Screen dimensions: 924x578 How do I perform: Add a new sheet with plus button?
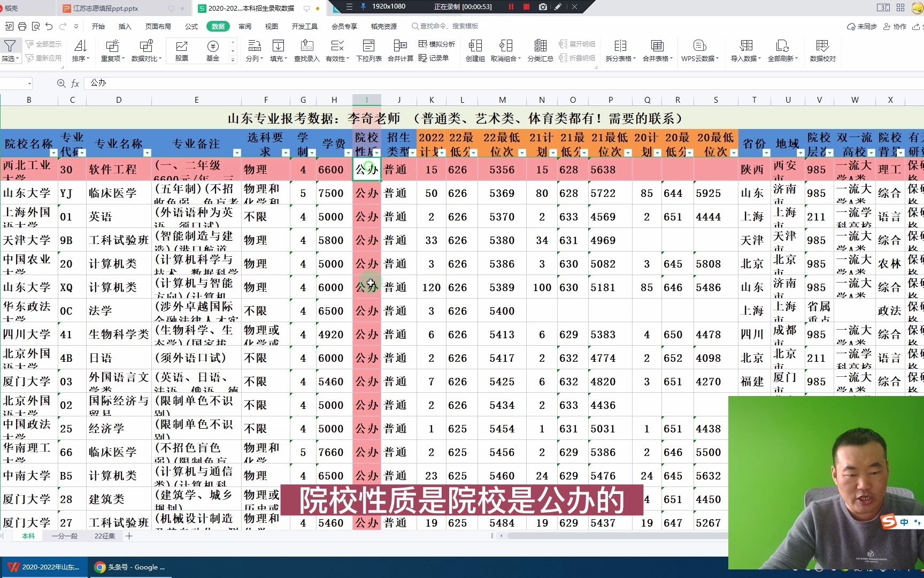pyautogui.click(x=129, y=536)
